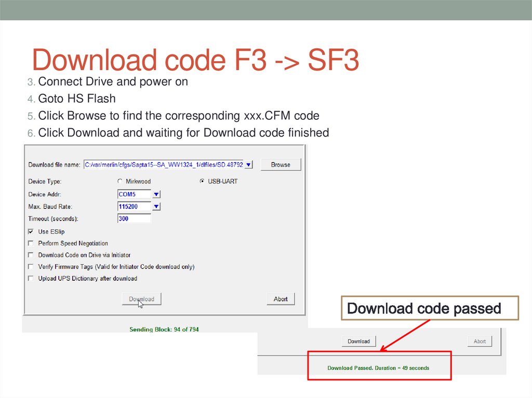
Task: Click the Download code passed callout box
Action: (430, 308)
